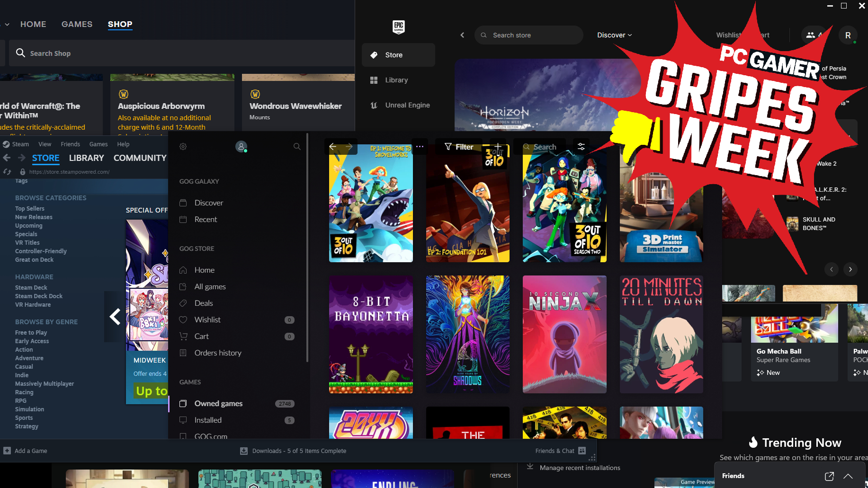The width and height of the screenshot is (868, 488).
Task: Open 8-Bit Bayonetta game cover
Action: 371,334
